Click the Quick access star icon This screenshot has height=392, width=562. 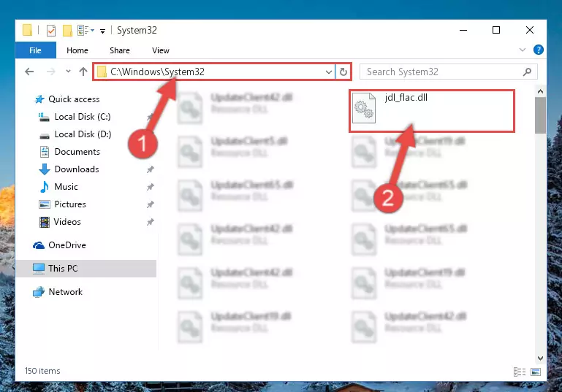(x=39, y=99)
